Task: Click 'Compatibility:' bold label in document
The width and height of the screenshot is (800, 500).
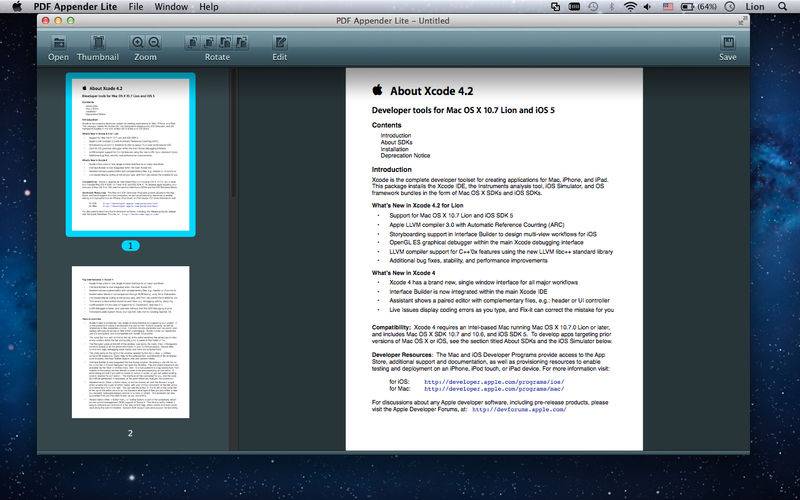Action: pyautogui.click(x=391, y=328)
